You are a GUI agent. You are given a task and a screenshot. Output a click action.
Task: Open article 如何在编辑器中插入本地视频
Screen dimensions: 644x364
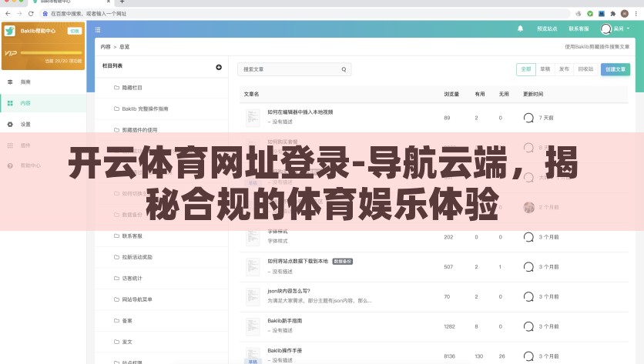300,112
